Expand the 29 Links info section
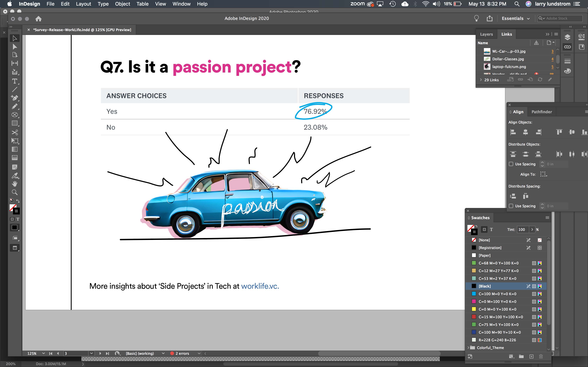 pos(481,80)
